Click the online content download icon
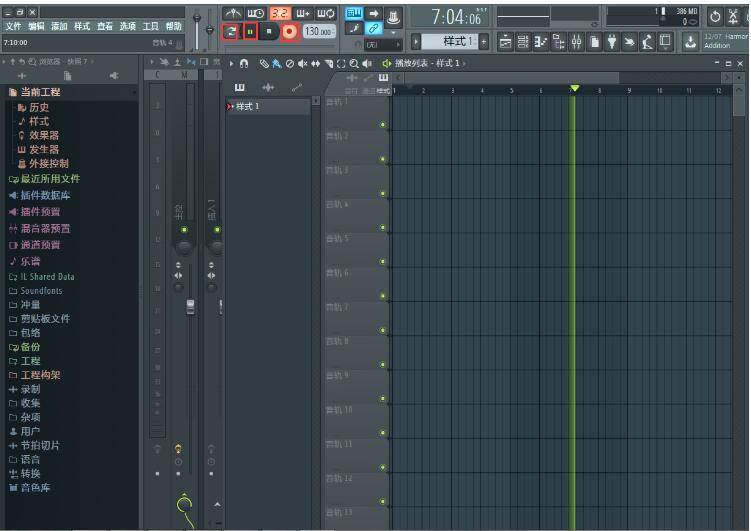Image resolution: width=751 pixels, height=531 pixels. (x=690, y=42)
